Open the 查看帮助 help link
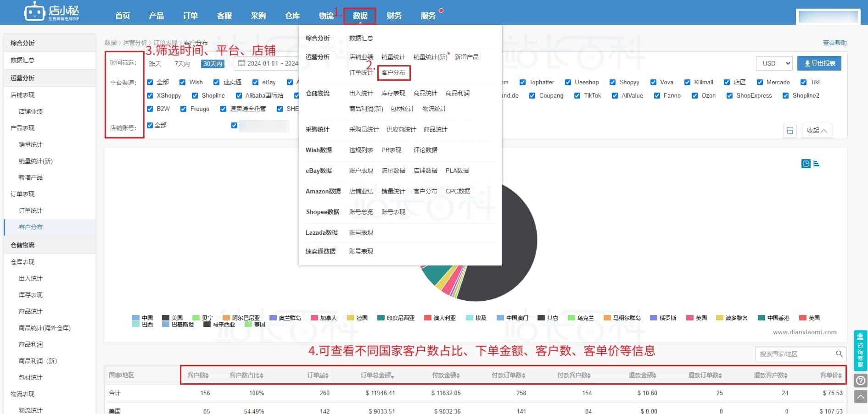Image resolution: width=868 pixels, height=414 pixels. pos(834,43)
